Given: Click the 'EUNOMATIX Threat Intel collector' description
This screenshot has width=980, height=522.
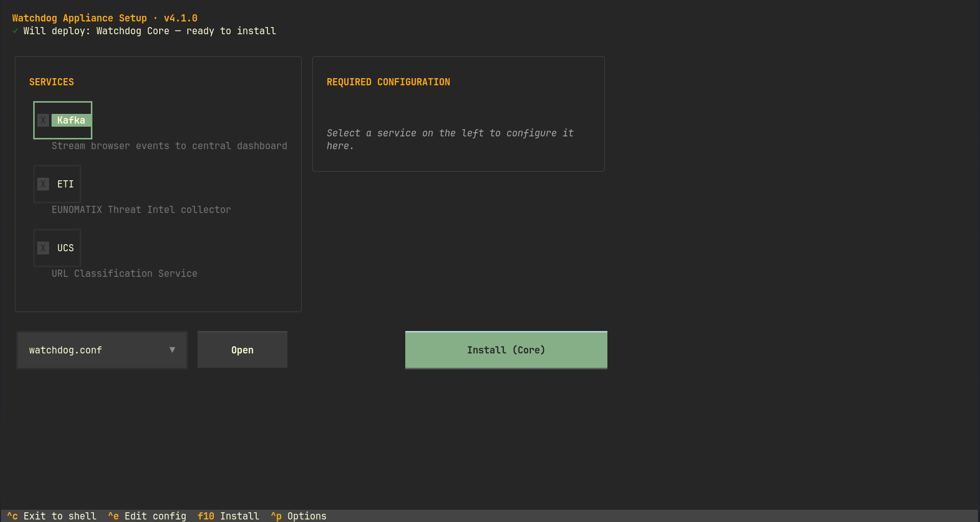Looking at the screenshot, I should pyautogui.click(x=141, y=209).
